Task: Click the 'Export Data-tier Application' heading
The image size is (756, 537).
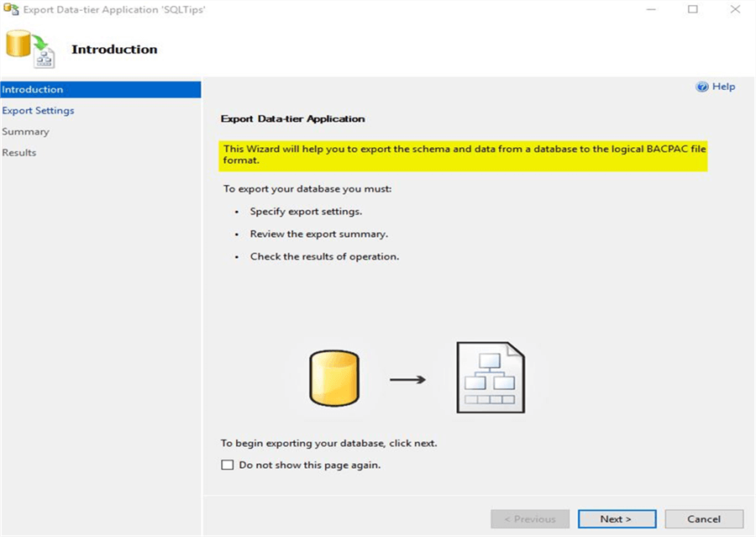Action: (292, 118)
